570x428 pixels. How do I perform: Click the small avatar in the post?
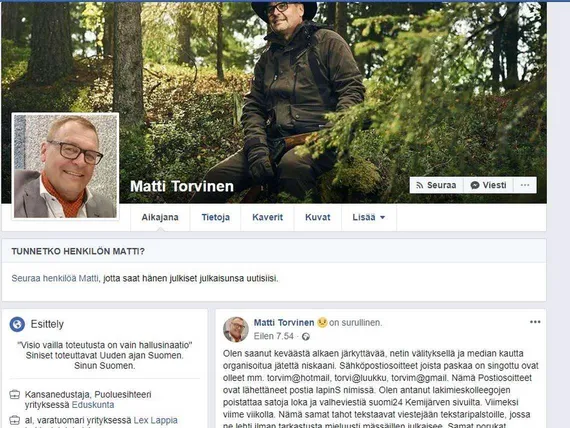236,329
